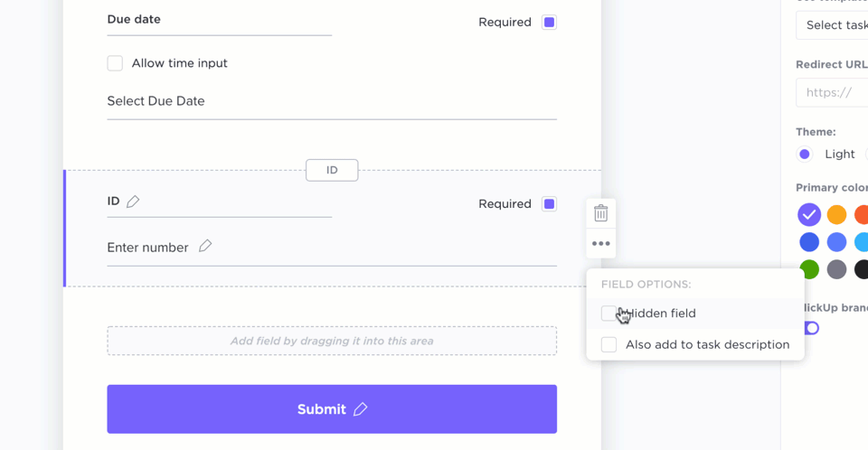Pick the green primary color swatch

click(809, 269)
